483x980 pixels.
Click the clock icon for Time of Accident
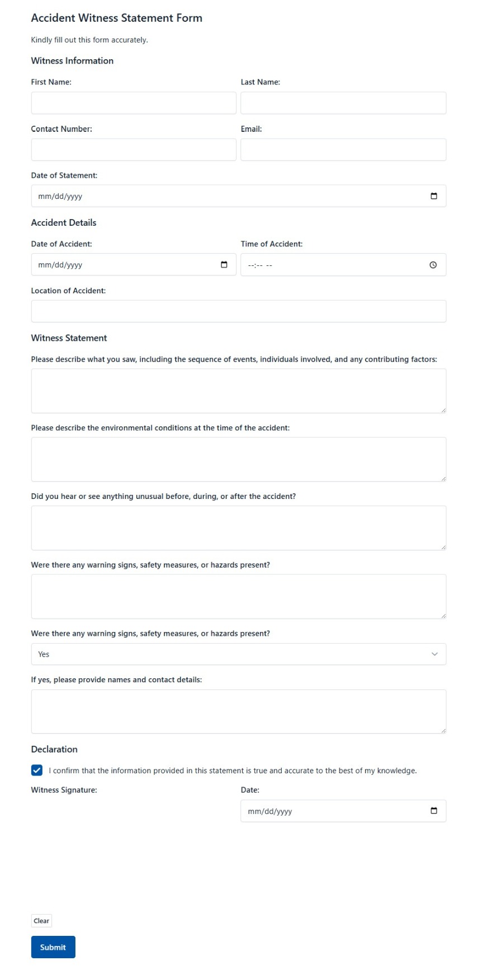[433, 264]
